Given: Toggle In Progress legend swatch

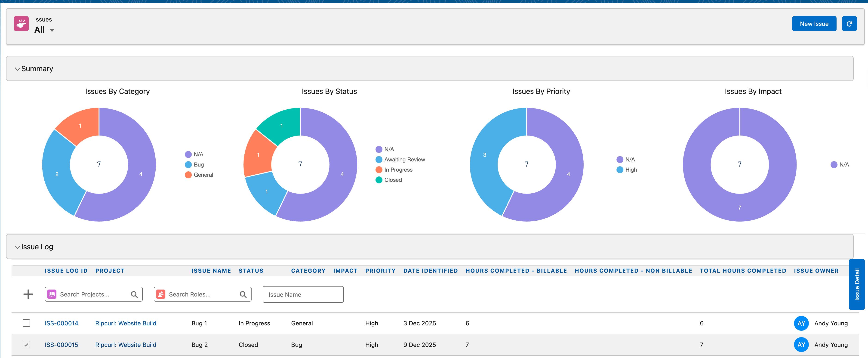Looking at the screenshot, I should (379, 170).
